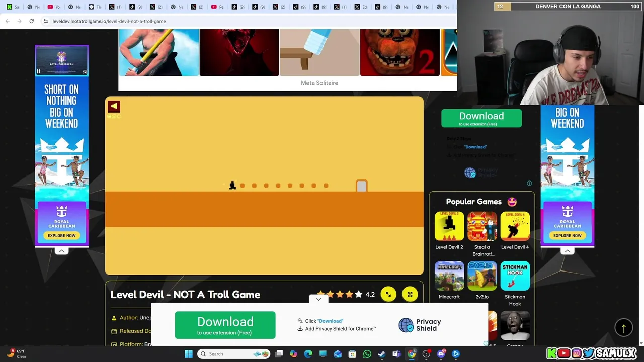Click "Download" link in bottom banner instructions
The width and height of the screenshot is (644, 362).
pos(331,321)
